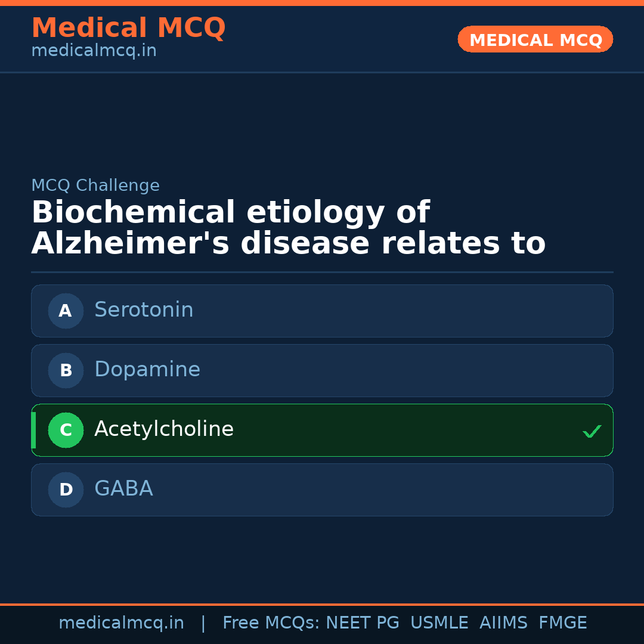
Task: Open the medicalmcq.in link in the footer
Action: pos(121,623)
